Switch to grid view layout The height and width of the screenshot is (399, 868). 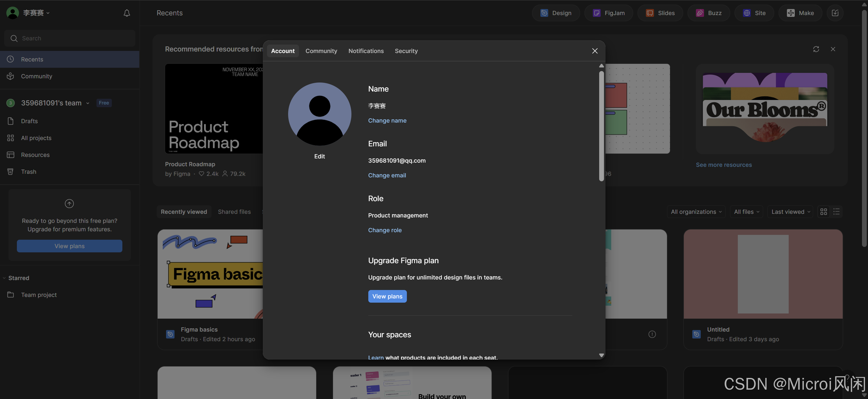pyautogui.click(x=823, y=211)
